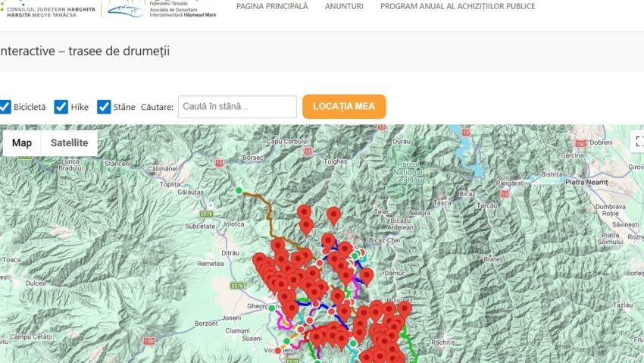Click the E578 road sign near Subcetate
The image size is (644, 363).
click(x=206, y=214)
